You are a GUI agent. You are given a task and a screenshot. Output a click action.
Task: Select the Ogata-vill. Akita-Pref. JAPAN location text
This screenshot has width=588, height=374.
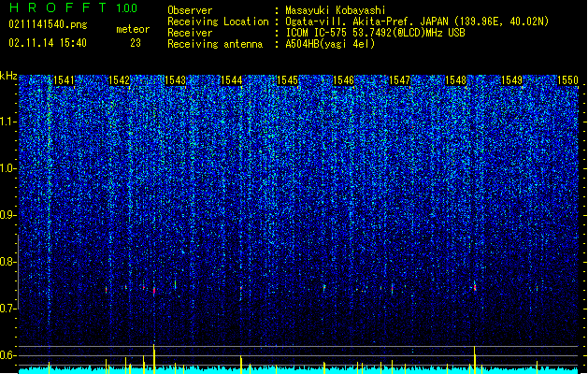click(417, 22)
